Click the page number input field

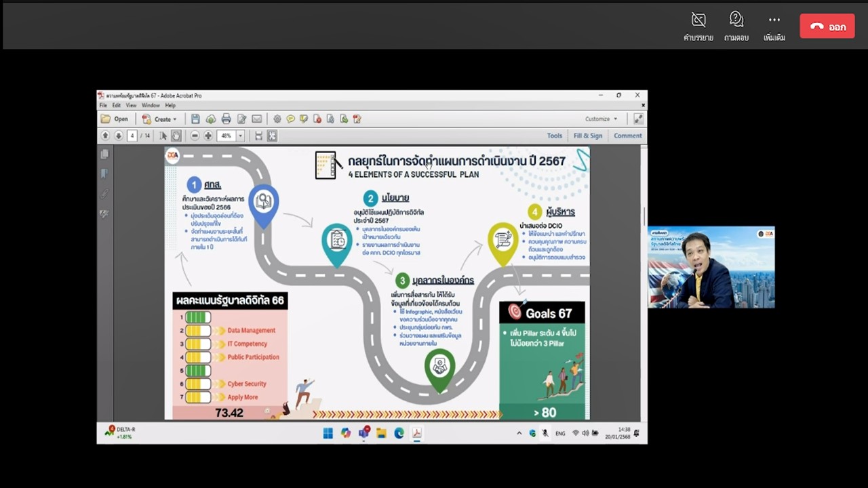click(132, 136)
